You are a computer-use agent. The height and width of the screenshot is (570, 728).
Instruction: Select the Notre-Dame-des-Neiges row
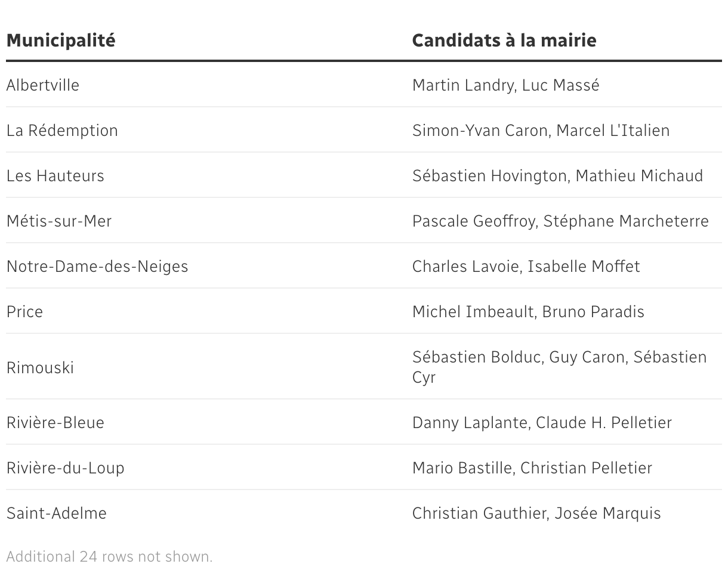[x=97, y=267]
